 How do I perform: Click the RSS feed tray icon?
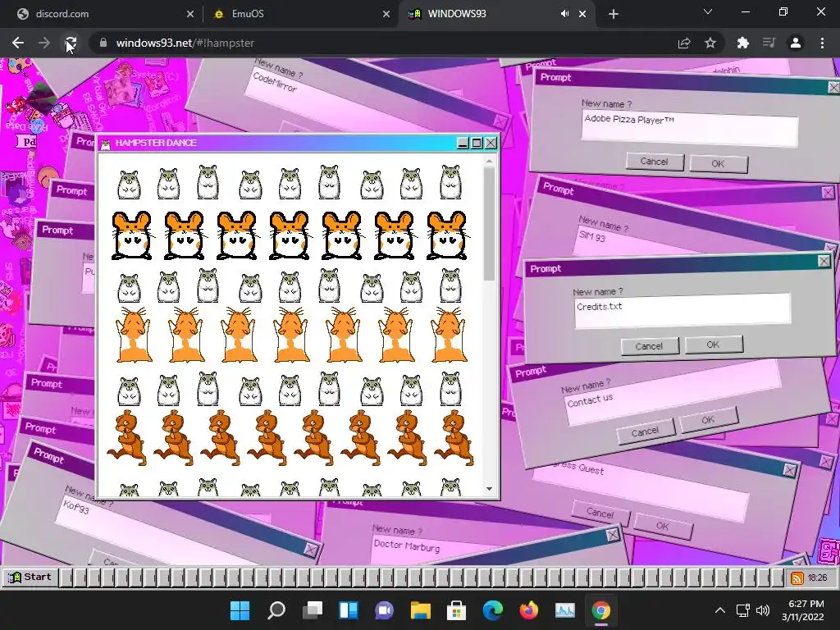pyautogui.click(x=797, y=577)
